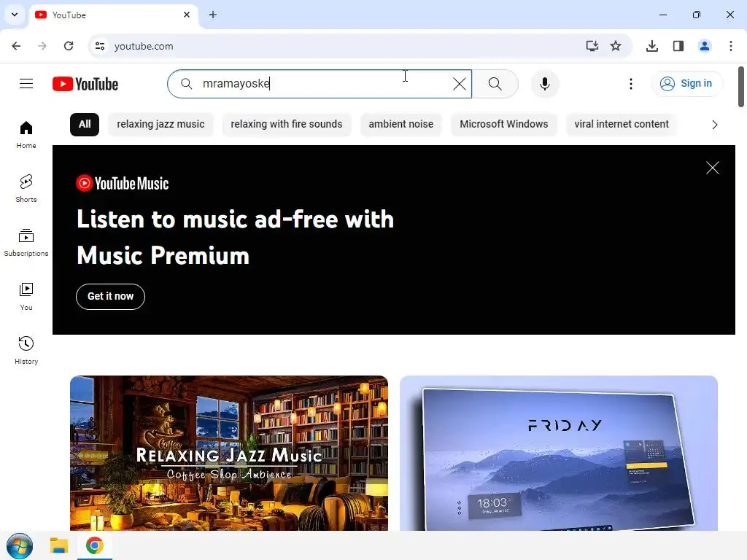Image resolution: width=747 pixels, height=560 pixels.
Task: Bookmark this page with the star
Action: pyautogui.click(x=616, y=46)
